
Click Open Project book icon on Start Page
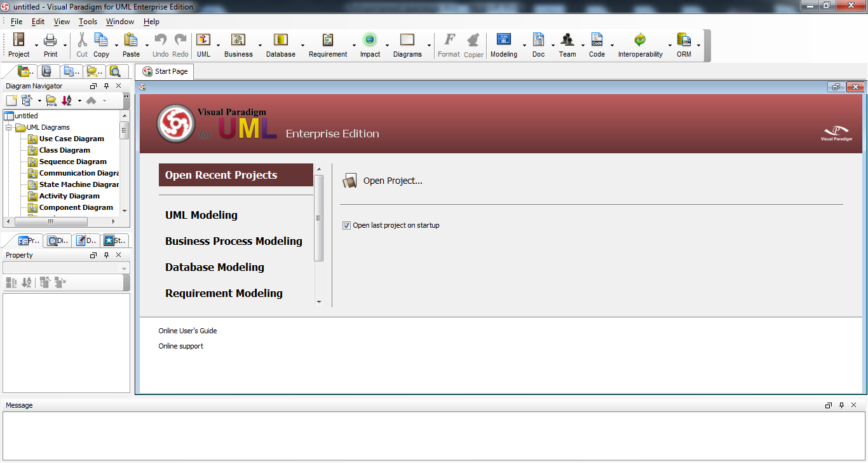[349, 181]
